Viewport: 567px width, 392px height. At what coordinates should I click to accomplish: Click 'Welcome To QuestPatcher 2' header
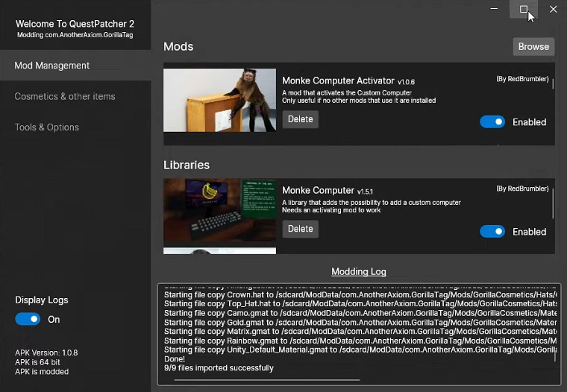[x=75, y=24]
